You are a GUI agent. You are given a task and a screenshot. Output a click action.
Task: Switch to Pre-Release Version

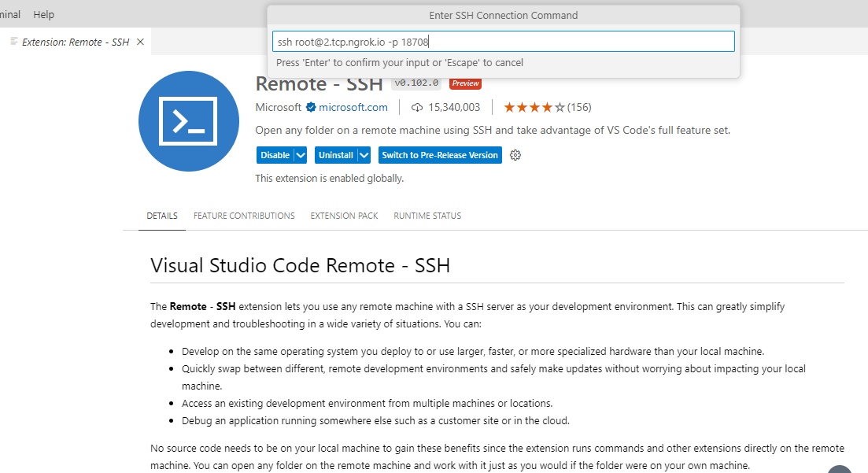tap(440, 155)
